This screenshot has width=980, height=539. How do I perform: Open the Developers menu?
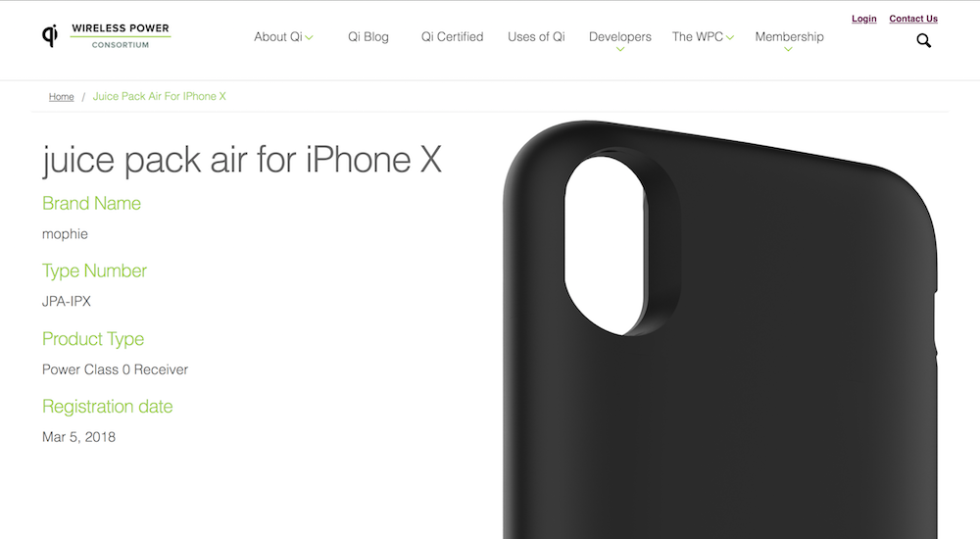pyautogui.click(x=620, y=37)
